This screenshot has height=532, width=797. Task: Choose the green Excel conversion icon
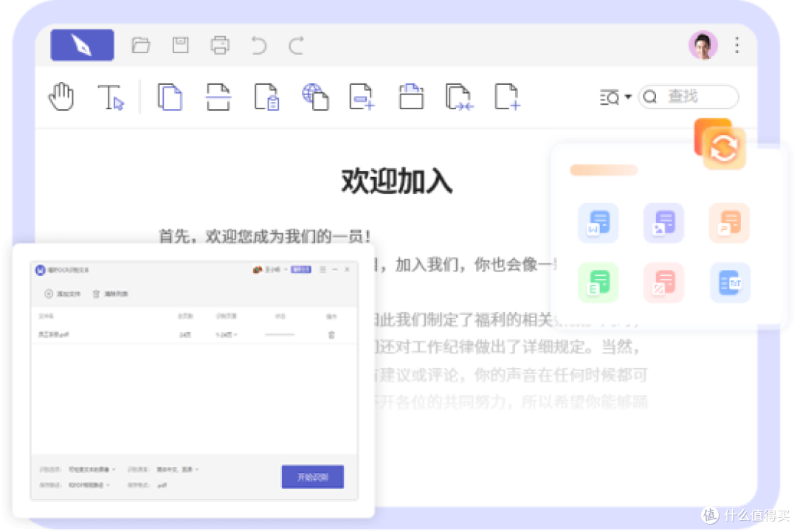(598, 283)
